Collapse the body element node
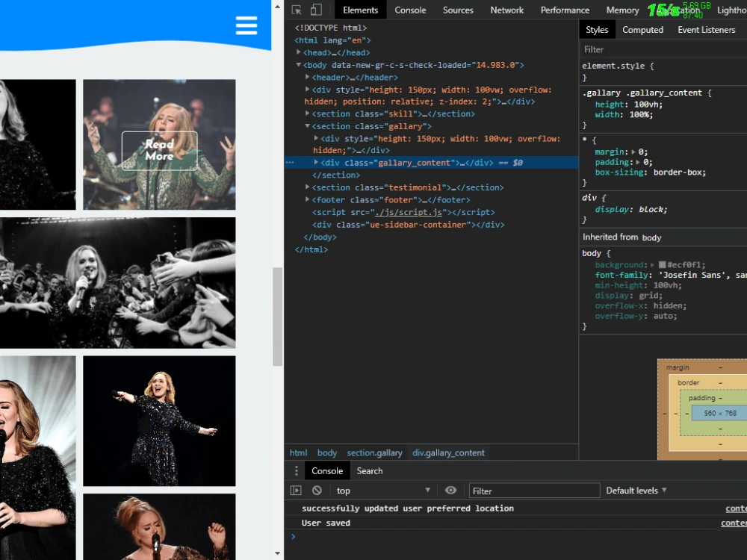This screenshot has width=747, height=560. 299,65
